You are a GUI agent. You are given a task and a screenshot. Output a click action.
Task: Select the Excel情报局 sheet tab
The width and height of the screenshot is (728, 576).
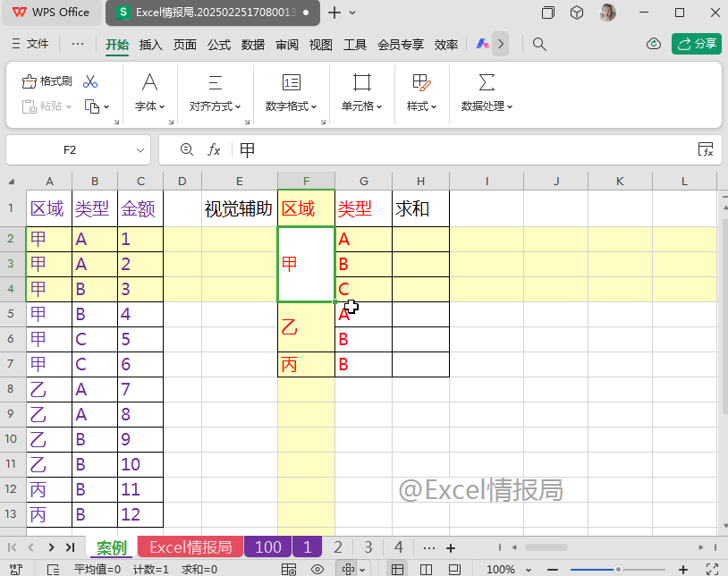(x=190, y=546)
